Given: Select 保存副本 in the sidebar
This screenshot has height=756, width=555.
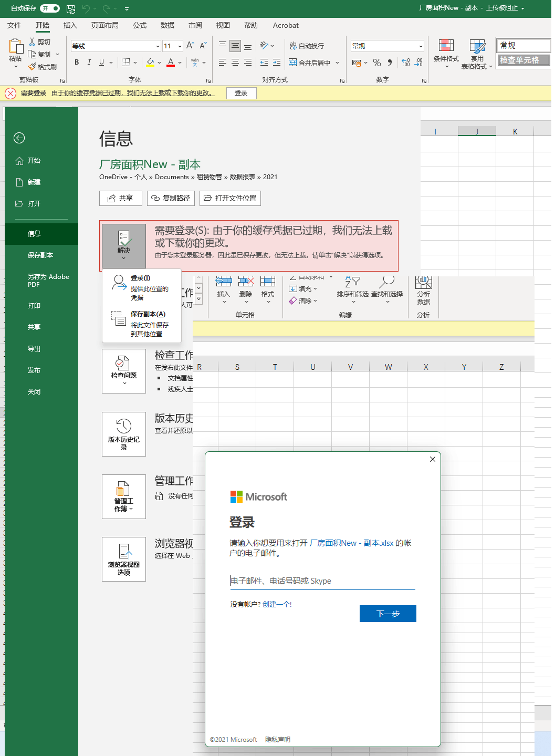Looking at the screenshot, I should 41,255.
